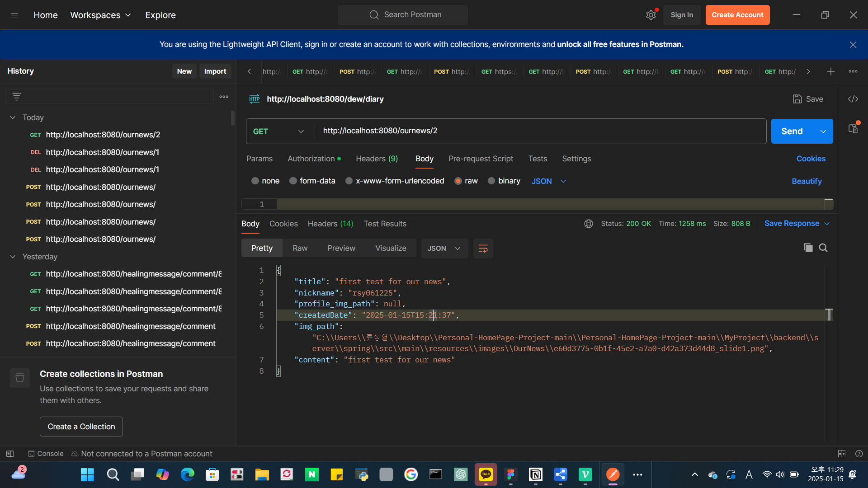Change the raw body JSON format dropdown
This screenshot has height=488, width=868.
click(549, 181)
